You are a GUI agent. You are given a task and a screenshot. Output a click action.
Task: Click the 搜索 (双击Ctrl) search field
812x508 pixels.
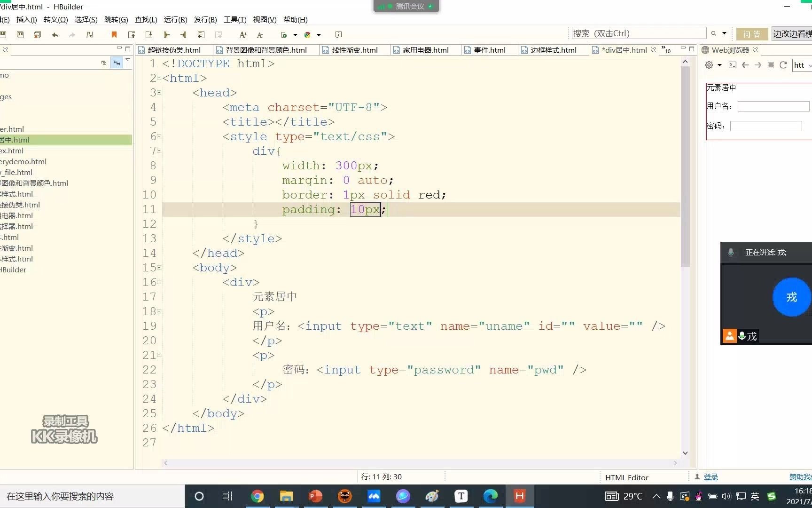pos(639,33)
